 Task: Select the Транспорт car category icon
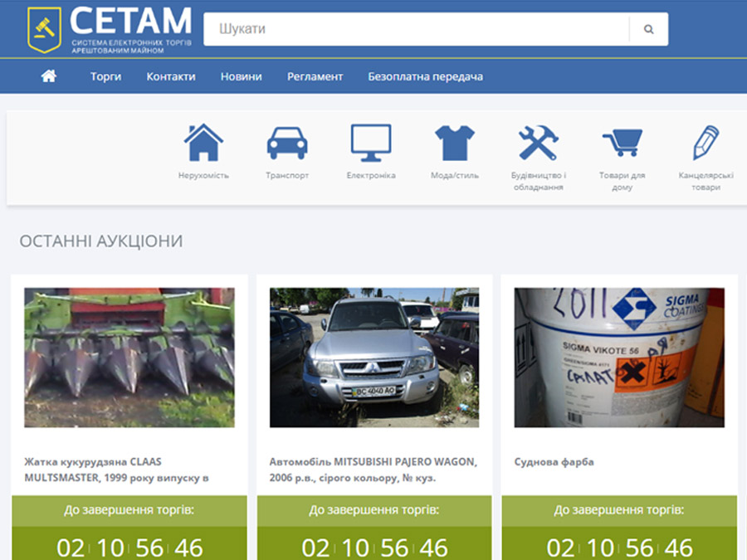(287, 143)
